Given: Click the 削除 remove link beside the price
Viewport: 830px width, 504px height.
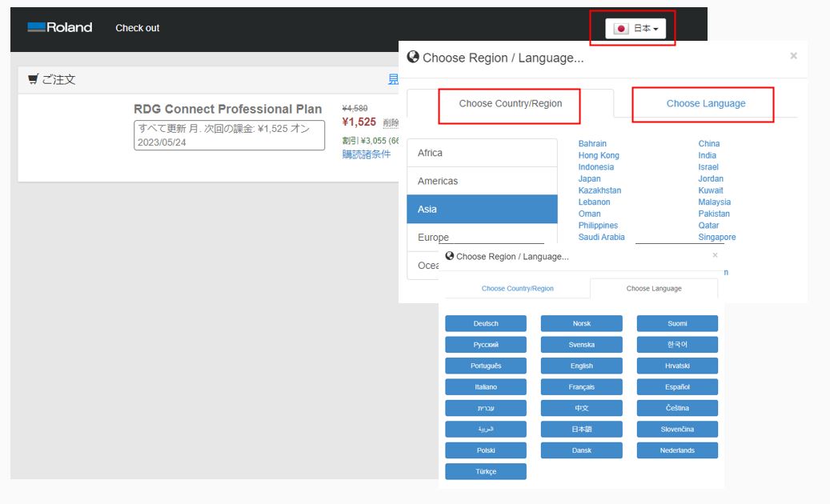Looking at the screenshot, I should [x=391, y=123].
